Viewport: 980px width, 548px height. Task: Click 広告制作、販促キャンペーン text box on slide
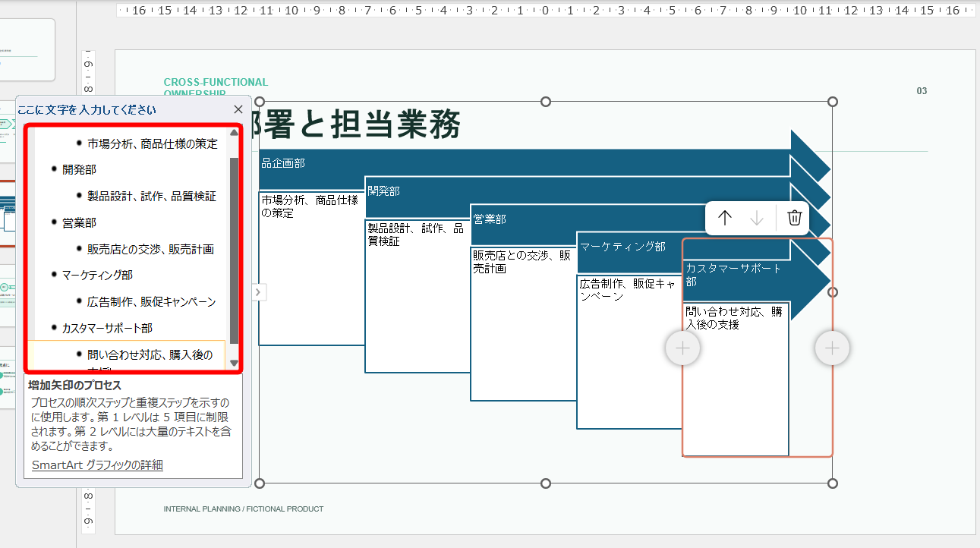click(629, 351)
